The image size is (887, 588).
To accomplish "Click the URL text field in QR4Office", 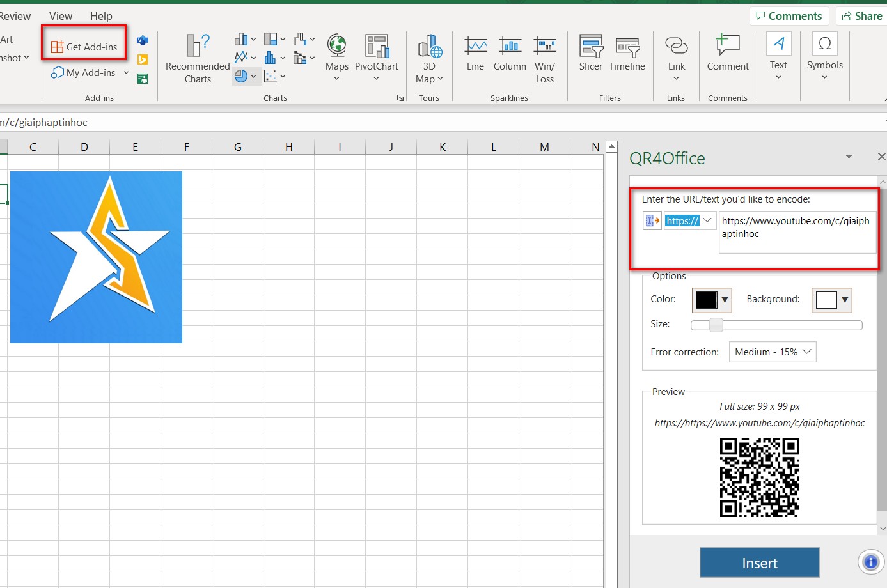I will click(x=797, y=232).
